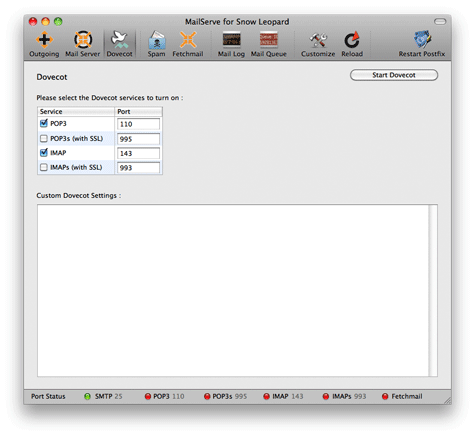
Task: Click the red POP3 110 status light
Action: 148,396
